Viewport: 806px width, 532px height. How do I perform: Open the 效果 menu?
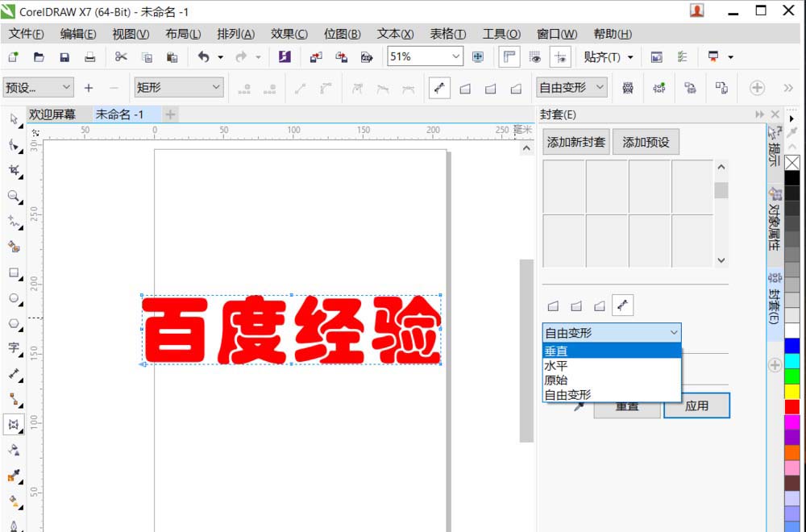coord(289,34)
